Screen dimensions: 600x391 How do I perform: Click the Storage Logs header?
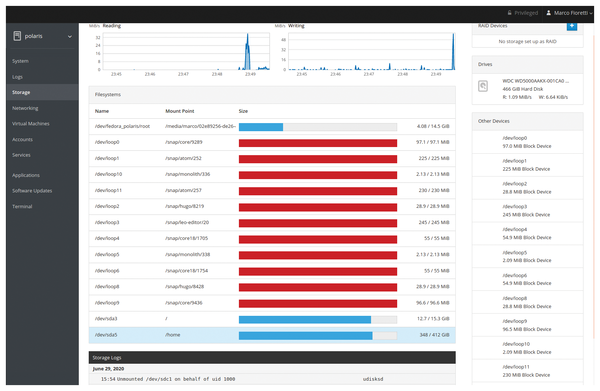272,358
